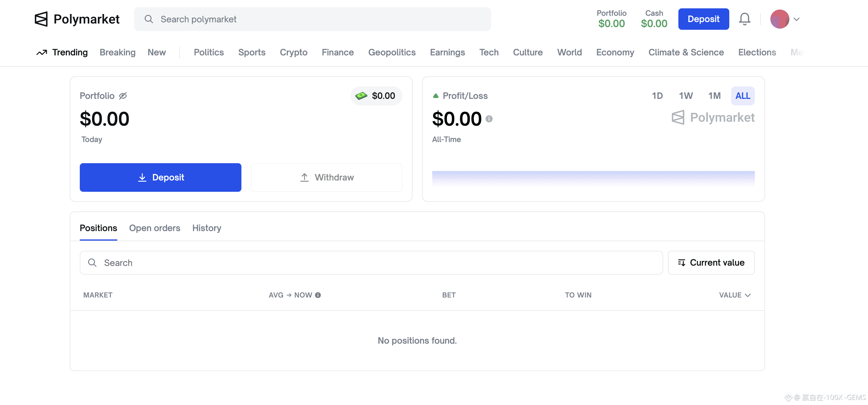Expand the account menu chevron

coord(797,19)
